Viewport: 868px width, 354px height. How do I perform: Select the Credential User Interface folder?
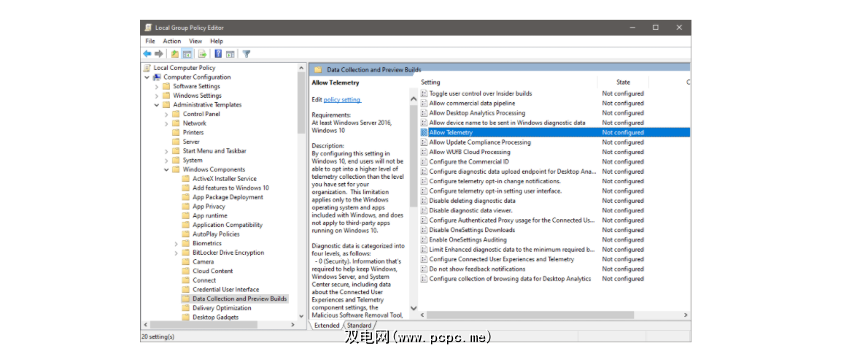pos(225,289)
